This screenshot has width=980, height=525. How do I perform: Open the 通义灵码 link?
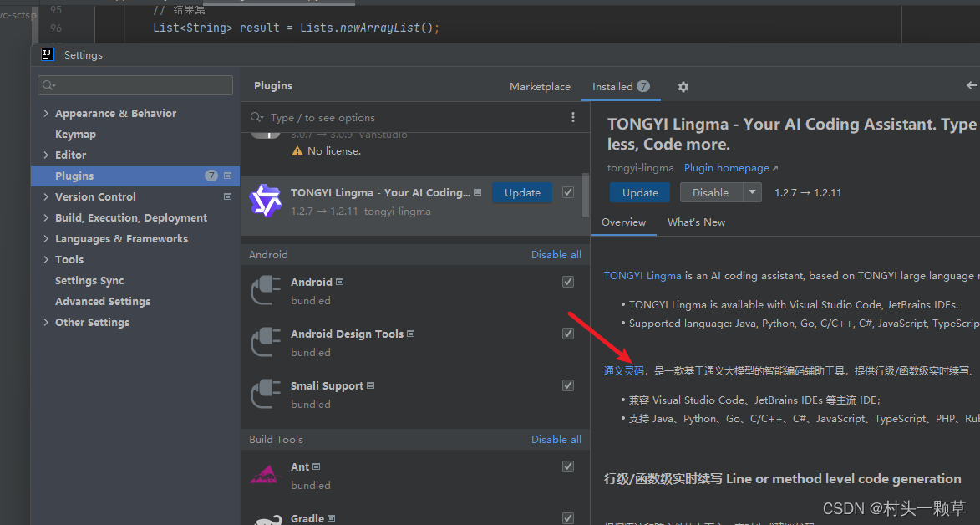624,370
